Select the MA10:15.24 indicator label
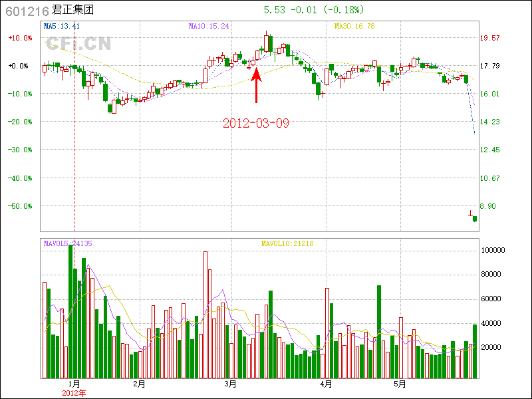The height and width of the screenshot is (399, 532). [209, 26]
